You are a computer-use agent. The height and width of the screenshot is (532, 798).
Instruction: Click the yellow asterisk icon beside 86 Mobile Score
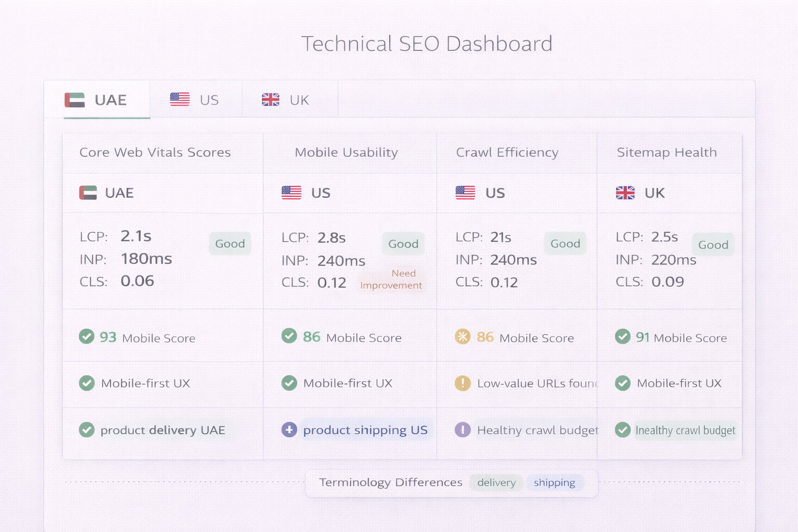coord(462,337)
